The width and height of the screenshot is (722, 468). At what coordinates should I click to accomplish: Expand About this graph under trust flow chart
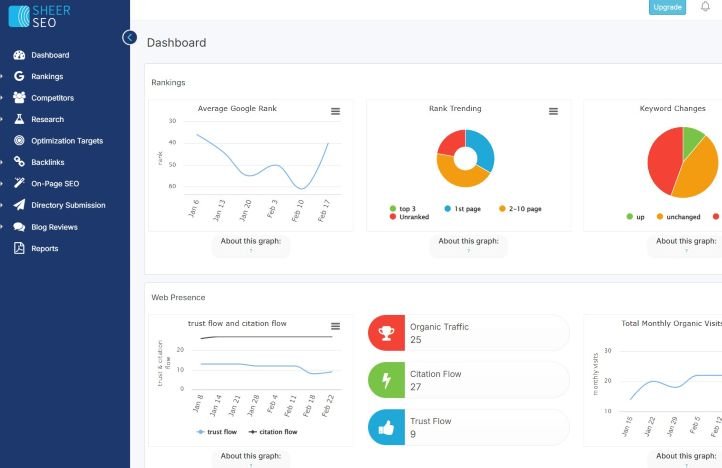tap(250, 459)
